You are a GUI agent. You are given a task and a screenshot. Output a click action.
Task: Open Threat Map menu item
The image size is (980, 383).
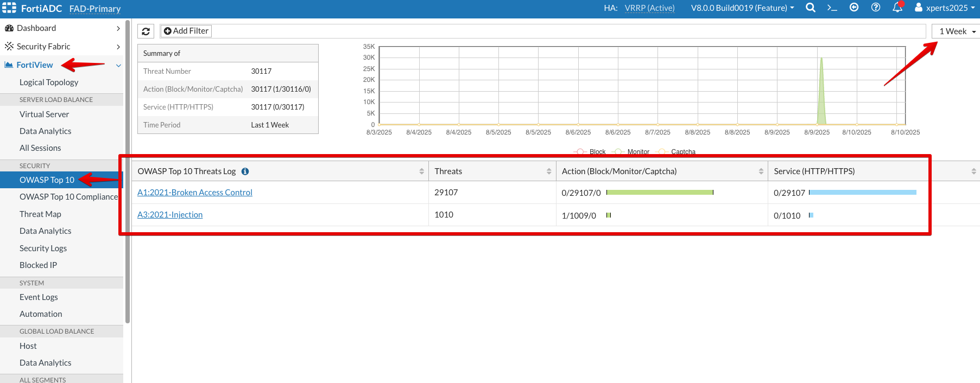point(40,214)
